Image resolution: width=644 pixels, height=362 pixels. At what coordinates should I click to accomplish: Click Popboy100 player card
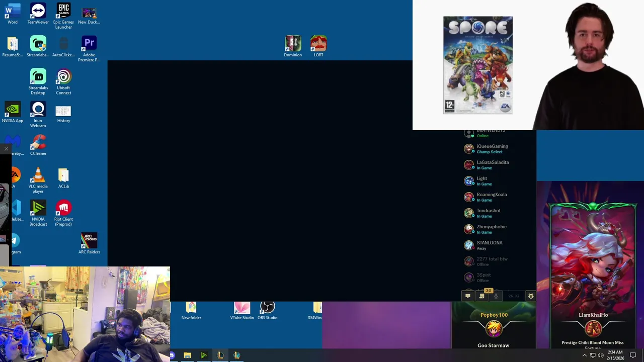[494, 326]
